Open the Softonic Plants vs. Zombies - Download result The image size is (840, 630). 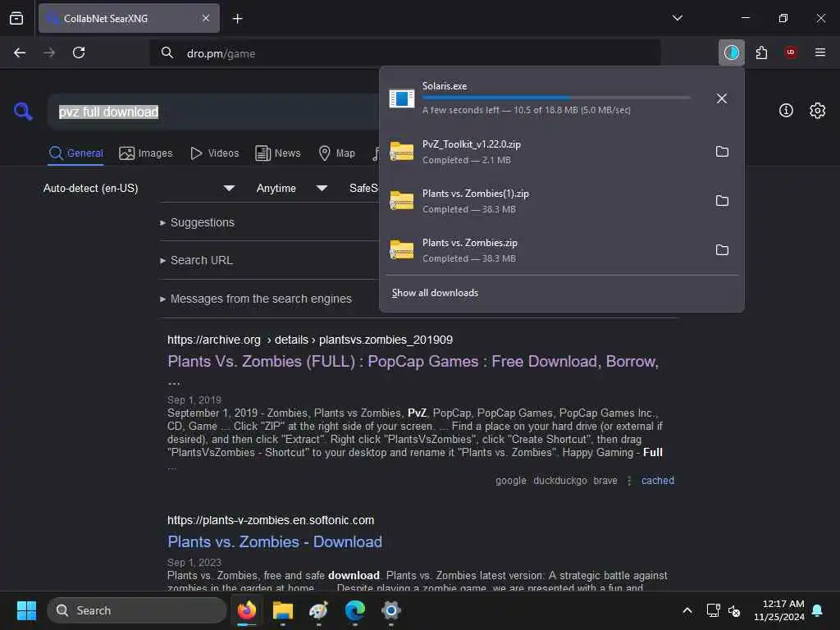[x=275, y=541]
